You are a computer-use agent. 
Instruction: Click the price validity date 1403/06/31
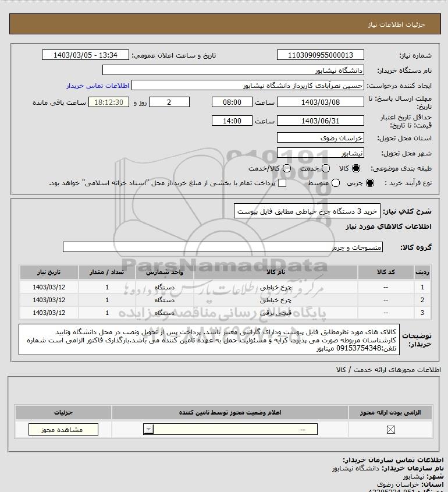coord(321,121)
